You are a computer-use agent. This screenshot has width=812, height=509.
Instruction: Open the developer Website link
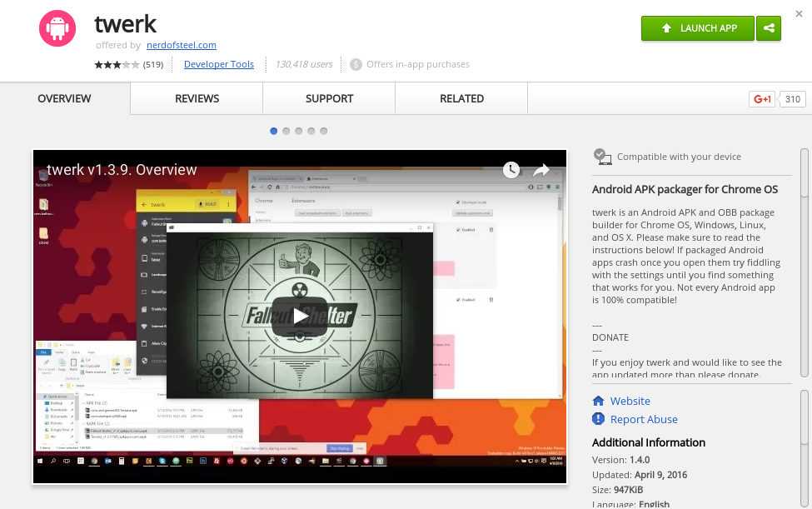[x=630, y=401]
